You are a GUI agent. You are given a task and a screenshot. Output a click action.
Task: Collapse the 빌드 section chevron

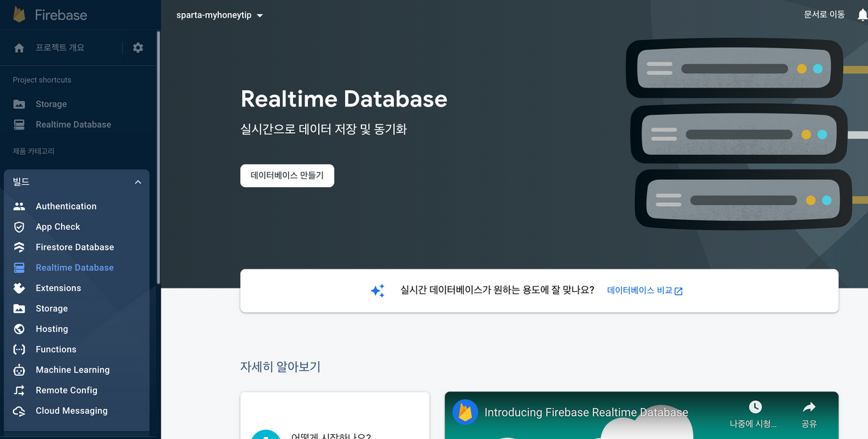pyautogui.click(x=138, y=182)
